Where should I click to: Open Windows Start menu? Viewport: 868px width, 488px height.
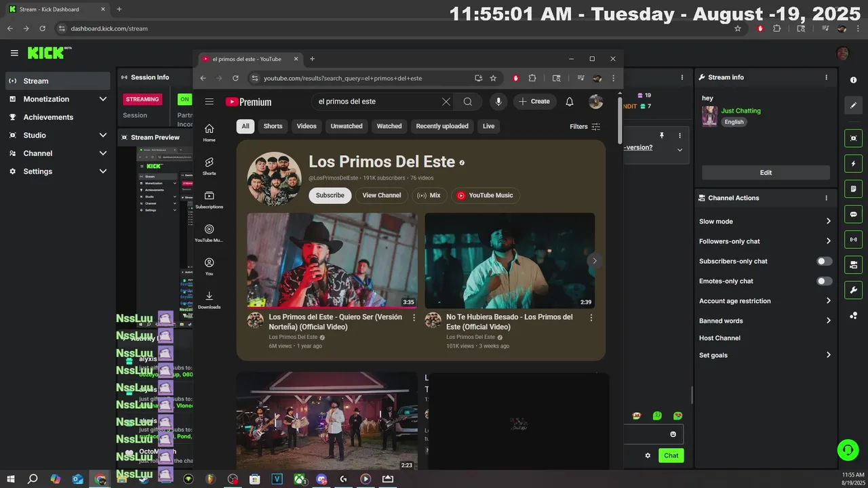[11, 479]
